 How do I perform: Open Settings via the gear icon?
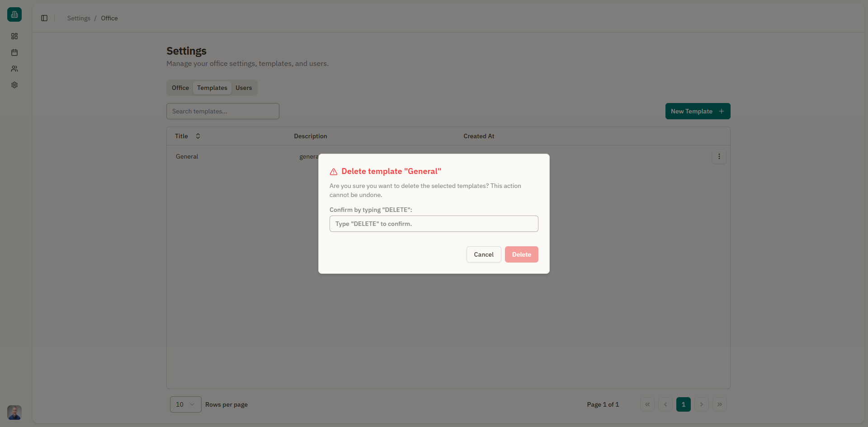[14, 85]
